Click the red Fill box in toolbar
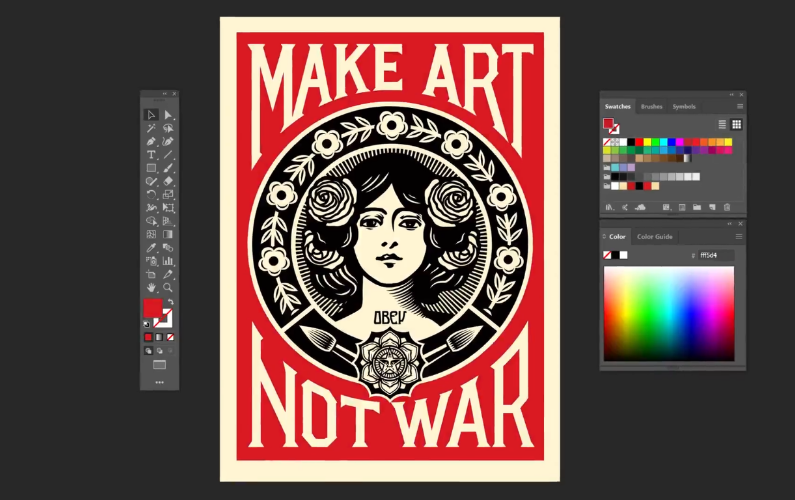795x500 pixels. pos(152,308)
